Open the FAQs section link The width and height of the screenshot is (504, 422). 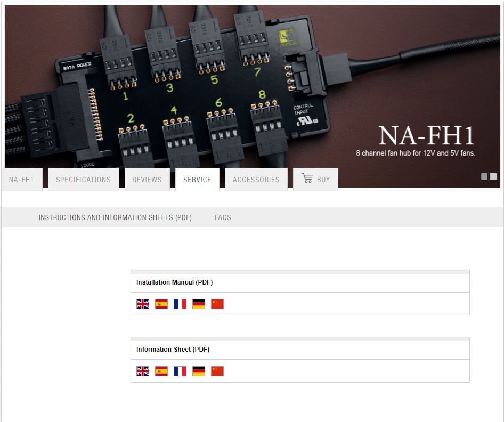pos(223,217)
